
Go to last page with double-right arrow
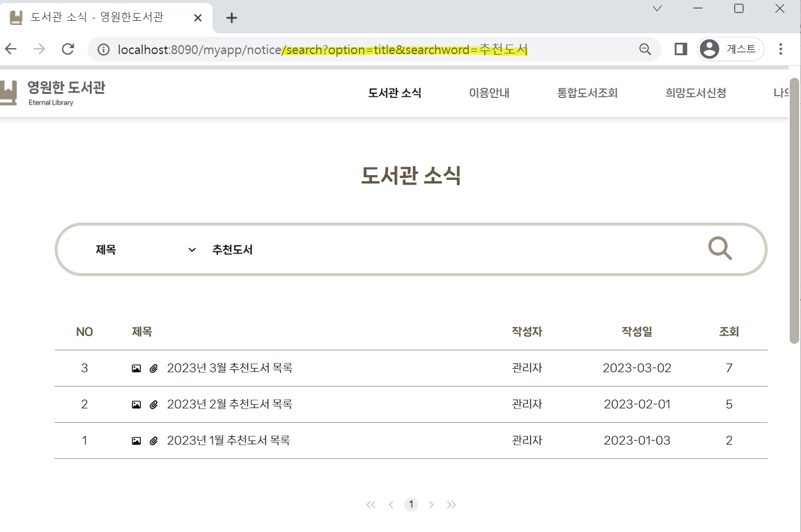(x=452, y=505)
